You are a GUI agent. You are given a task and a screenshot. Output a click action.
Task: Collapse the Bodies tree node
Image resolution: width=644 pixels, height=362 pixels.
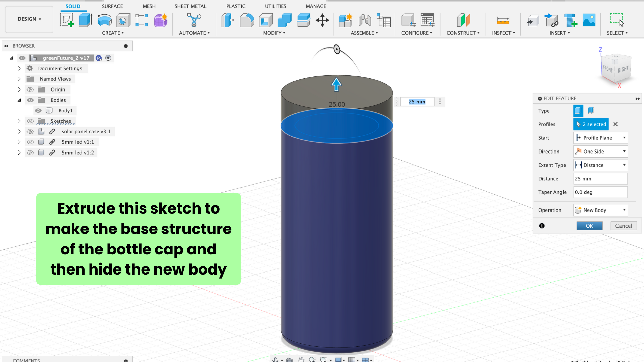click(x=19, y=100)
